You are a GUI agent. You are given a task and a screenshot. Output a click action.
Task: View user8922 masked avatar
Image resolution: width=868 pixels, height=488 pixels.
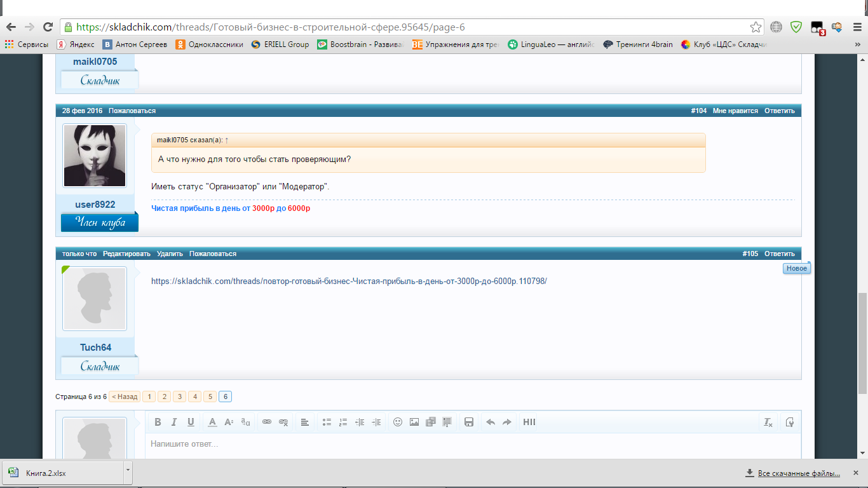(x=95, y=156)
